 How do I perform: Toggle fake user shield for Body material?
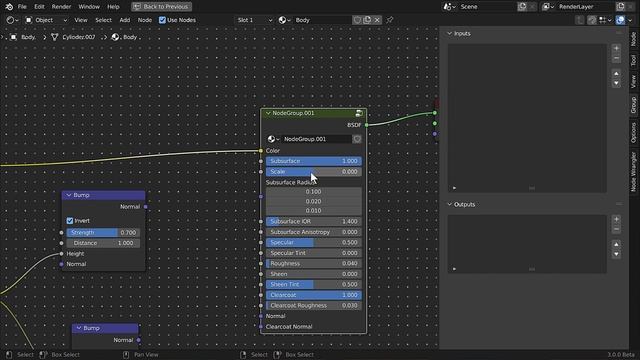click(x=357, y=20)
